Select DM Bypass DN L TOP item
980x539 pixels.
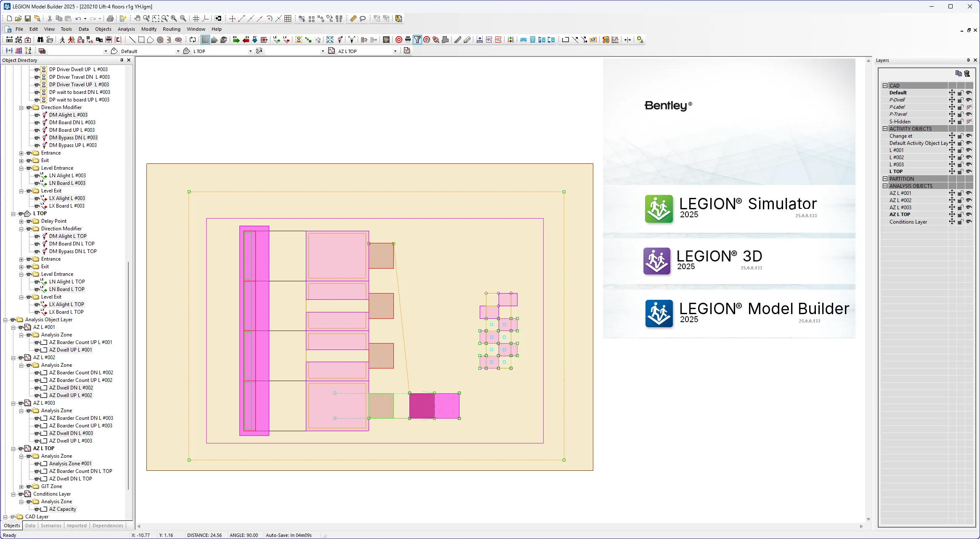coord(73,251)
